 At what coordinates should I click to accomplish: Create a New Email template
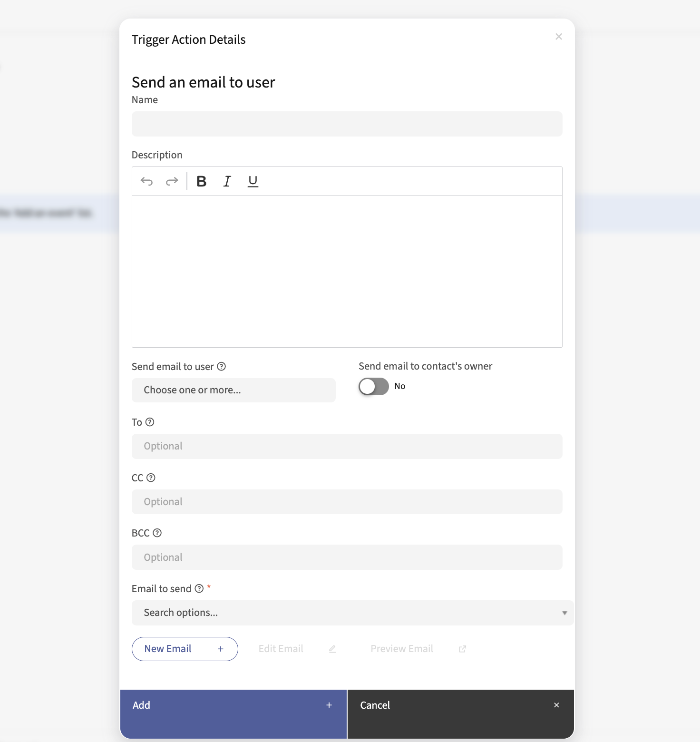[x=185, y=649]
